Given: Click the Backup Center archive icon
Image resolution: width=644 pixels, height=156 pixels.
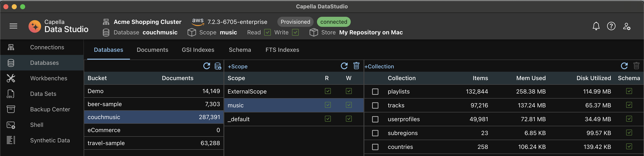Looking at the screenshot, I should 11,109.
